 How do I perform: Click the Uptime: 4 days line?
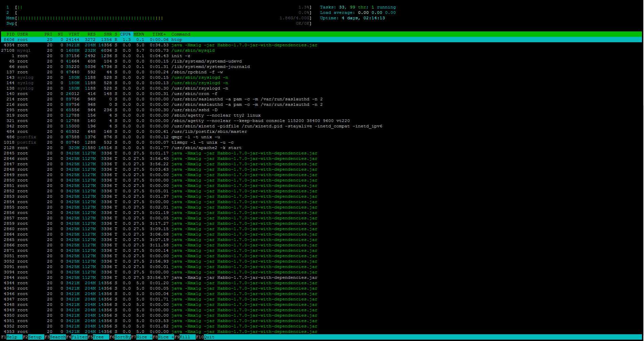[x=352, y=18]
